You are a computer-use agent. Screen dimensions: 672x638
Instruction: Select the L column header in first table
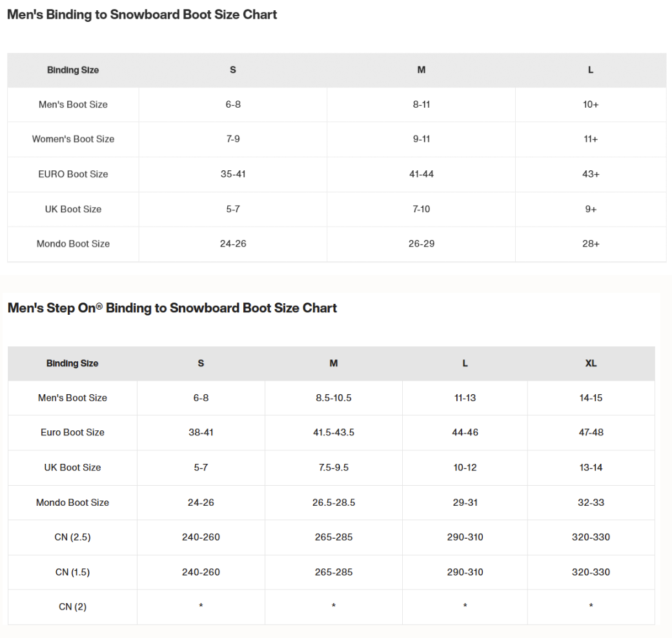click(591, 70)
